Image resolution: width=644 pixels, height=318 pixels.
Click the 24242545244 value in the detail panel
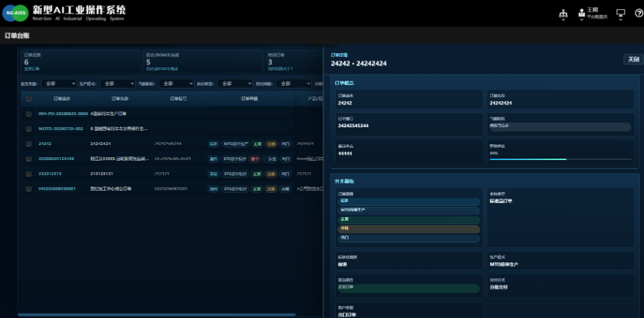point(353,126)
